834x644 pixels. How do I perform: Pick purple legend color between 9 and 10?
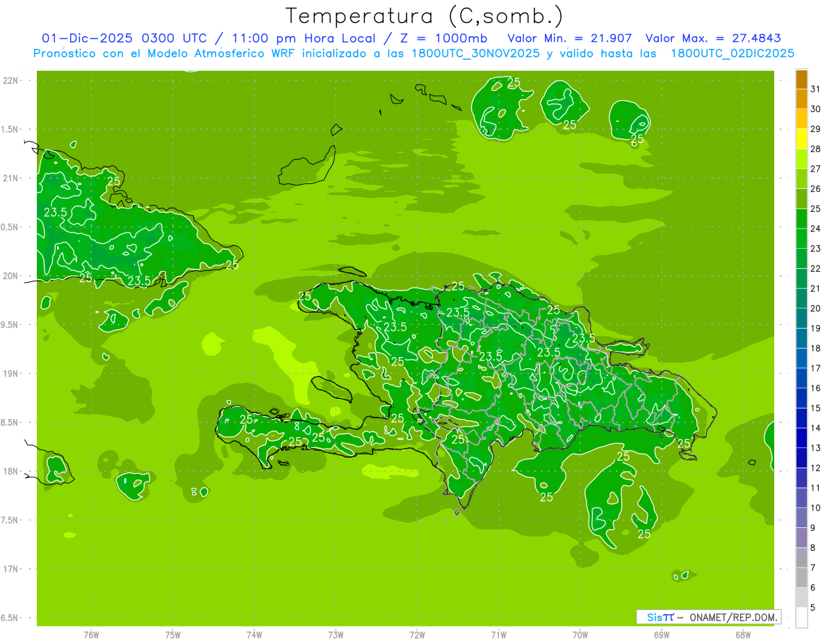801,518
